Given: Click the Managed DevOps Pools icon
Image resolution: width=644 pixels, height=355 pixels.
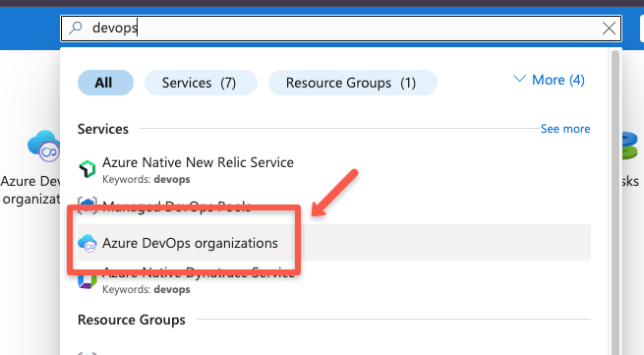Looking at the screenshot, I should pos(88,205).
